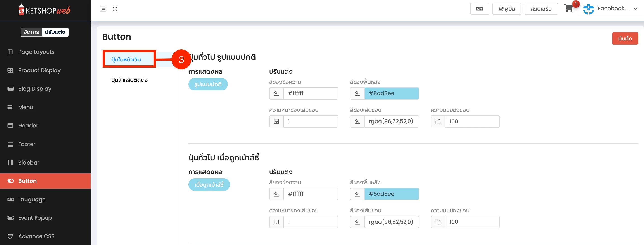The height and width of the screenshot is (245, 644).
Task: Click paint bucket icon for normal border color
Action: click(x=357, y=121)
